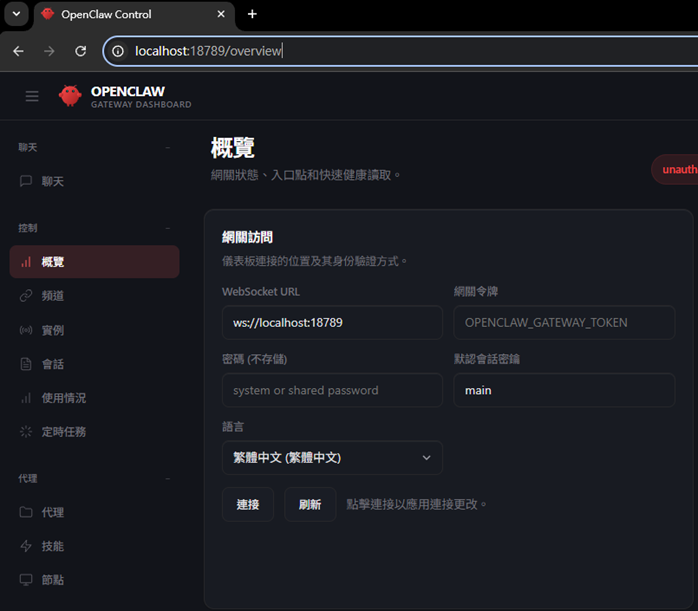Click the 會話 document icon in sidebar

pos(26,364)
